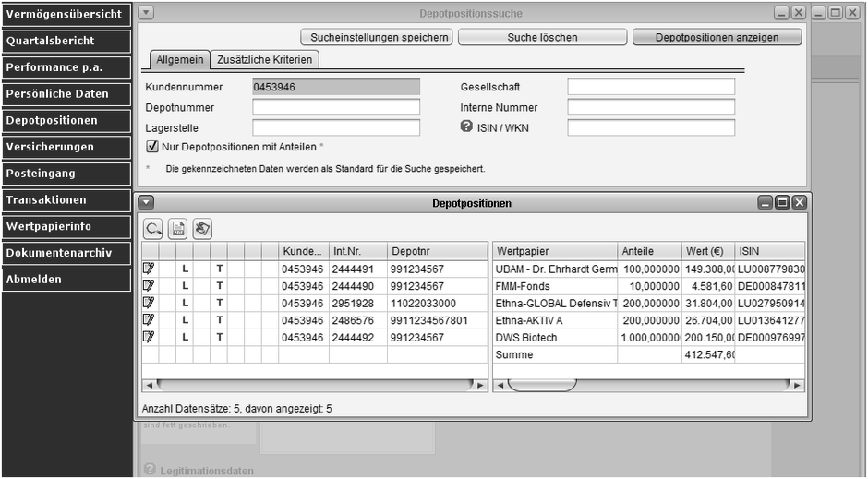This screenshot has width=868, height=479.
Task: Open Vermögensübersicht from the sidebar
Action: pyautogui.click(x=65, y=14)
